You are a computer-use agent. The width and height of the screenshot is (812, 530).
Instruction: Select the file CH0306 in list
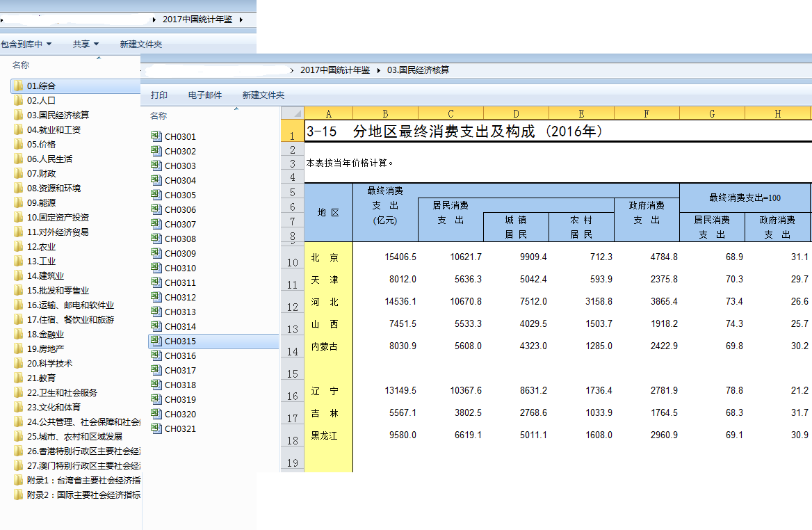180,210
